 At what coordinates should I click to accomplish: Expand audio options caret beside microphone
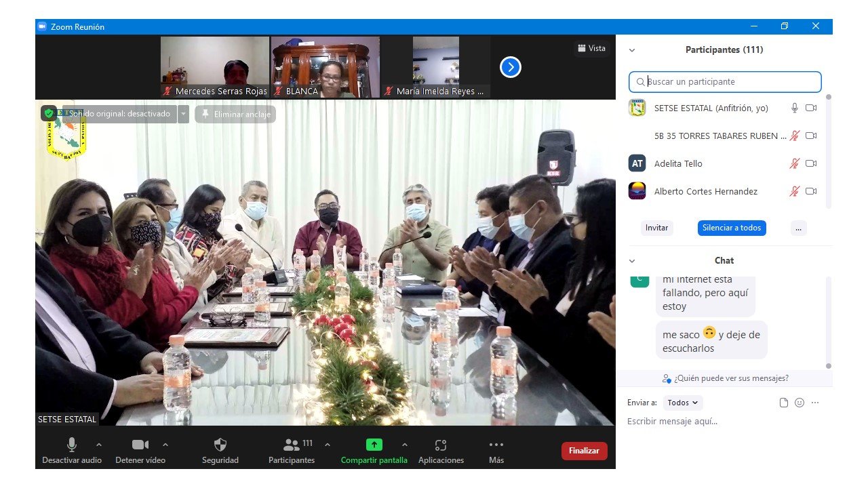click(x=99, y=445)
